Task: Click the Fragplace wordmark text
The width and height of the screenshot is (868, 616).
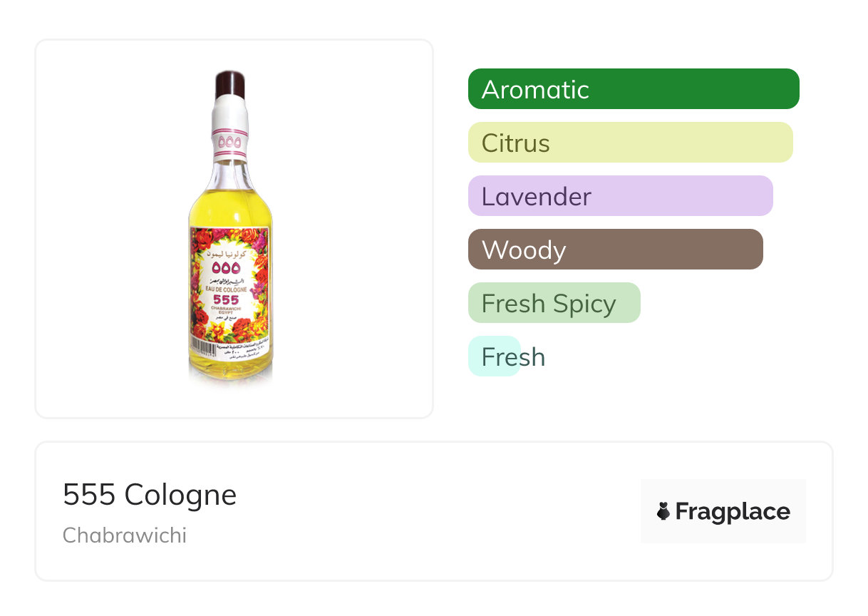Action: tap(733, 511)
